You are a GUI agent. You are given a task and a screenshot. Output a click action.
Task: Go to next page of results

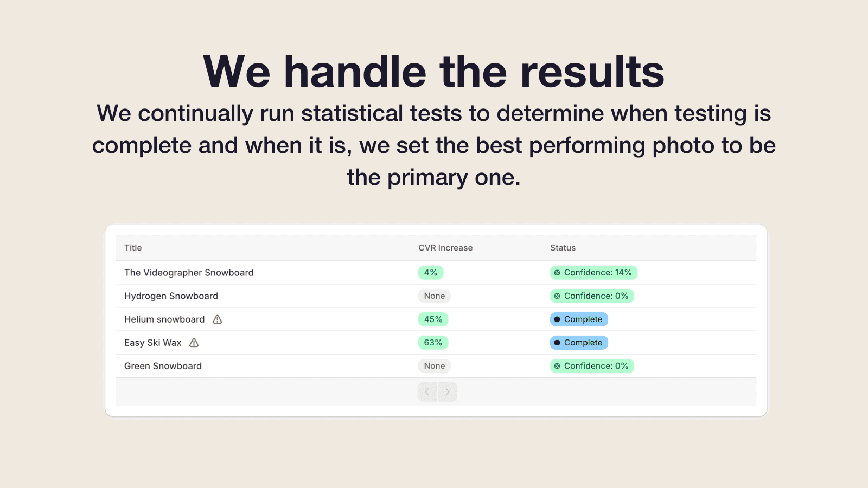coord(448,392)
